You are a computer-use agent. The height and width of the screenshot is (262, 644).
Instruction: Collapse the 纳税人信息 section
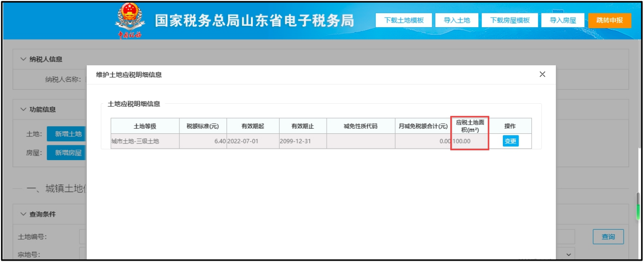click(x=24, y=59)
